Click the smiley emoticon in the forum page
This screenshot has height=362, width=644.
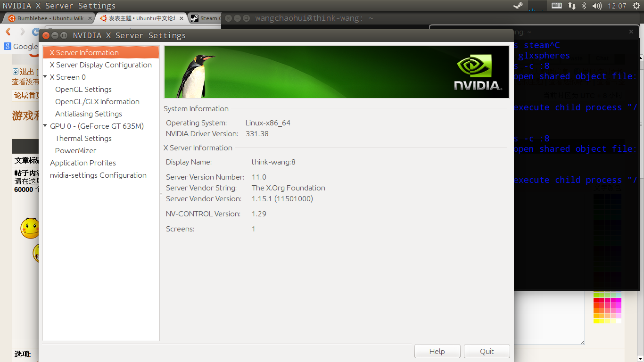click(x=29, y=228)
